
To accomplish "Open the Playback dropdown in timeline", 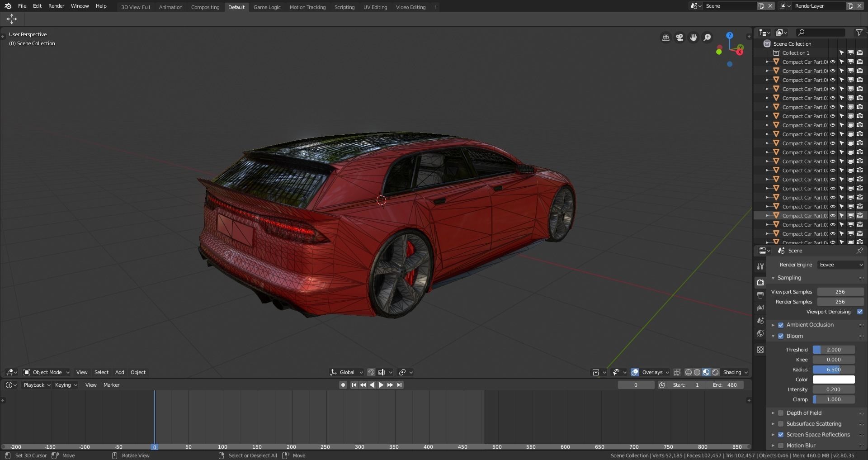I will pos(37,385).
